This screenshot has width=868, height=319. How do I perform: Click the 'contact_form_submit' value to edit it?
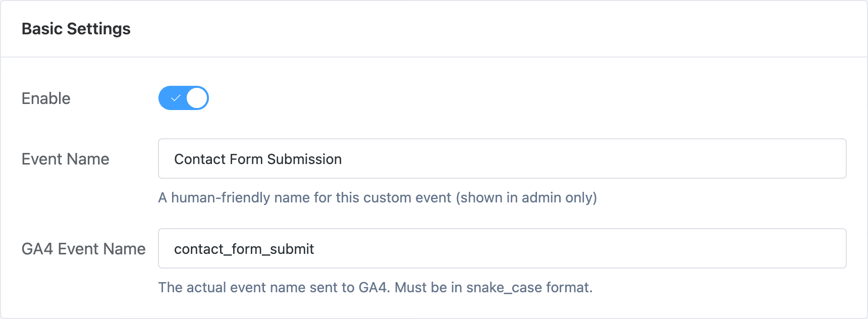[244, 248]
